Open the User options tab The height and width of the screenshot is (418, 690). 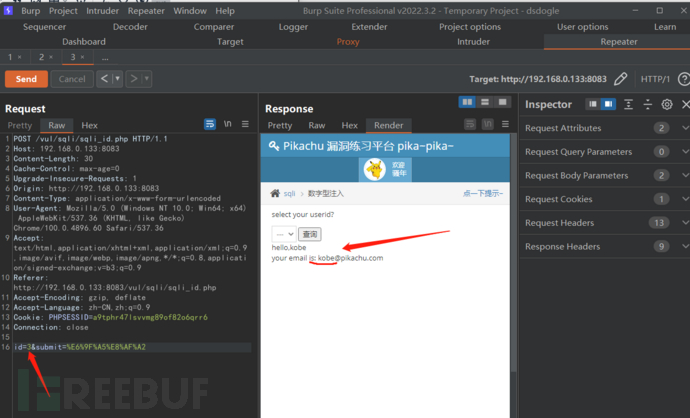click(583, 27)
